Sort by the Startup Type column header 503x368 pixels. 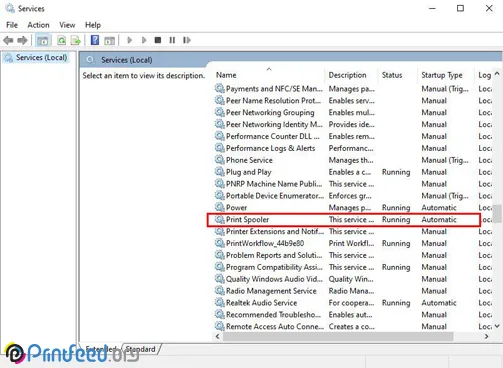[x=446, y=75]
